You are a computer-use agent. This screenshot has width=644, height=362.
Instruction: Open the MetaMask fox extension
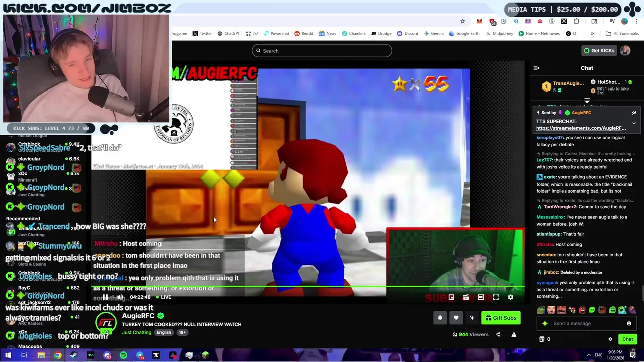point(479,21)
